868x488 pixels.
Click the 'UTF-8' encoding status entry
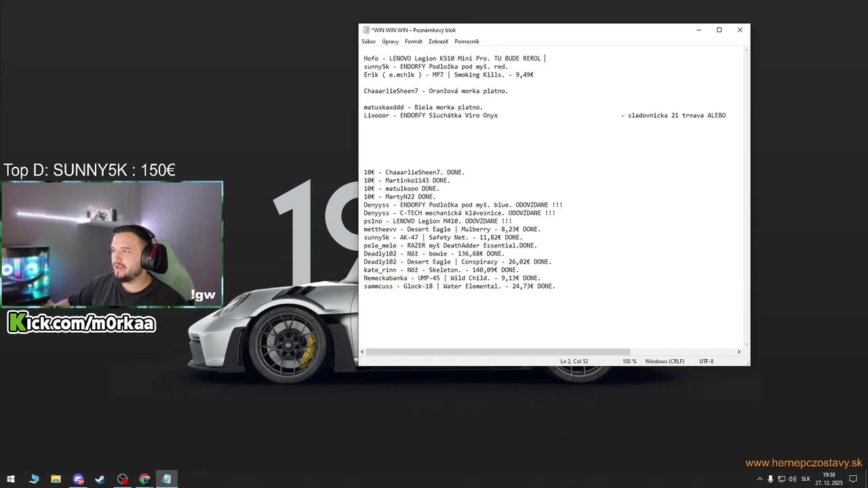click(x=706, y=361)
